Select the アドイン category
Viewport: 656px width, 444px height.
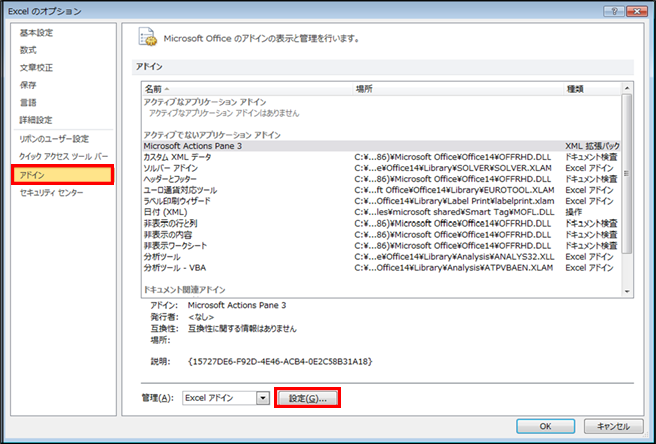tap(62, 175)
